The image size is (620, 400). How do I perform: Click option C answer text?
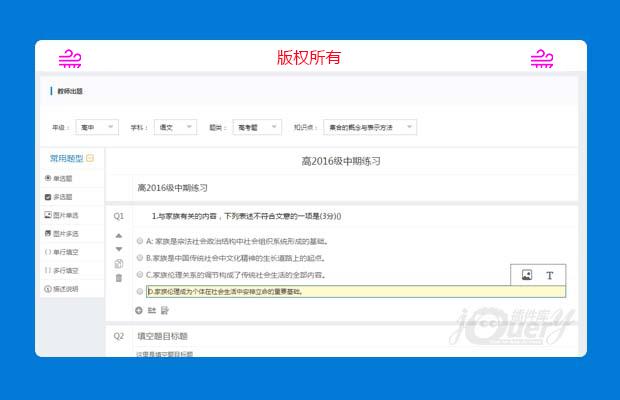236,275
